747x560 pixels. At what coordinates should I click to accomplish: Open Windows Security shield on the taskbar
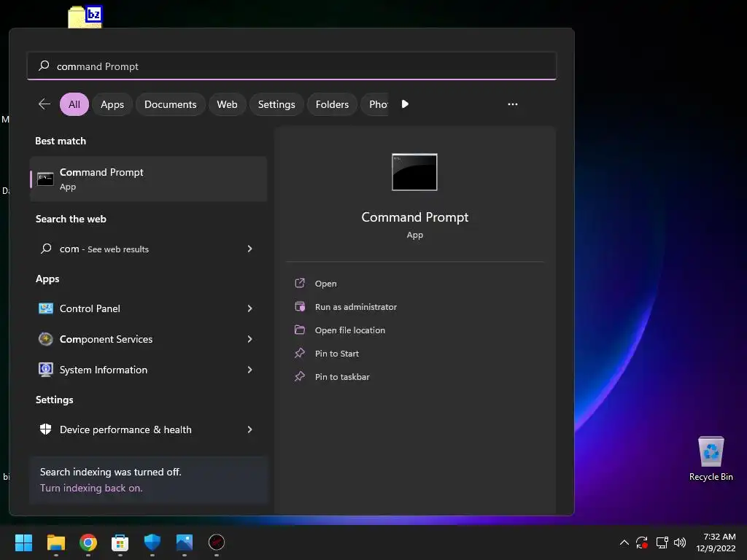tap(152, 542)
